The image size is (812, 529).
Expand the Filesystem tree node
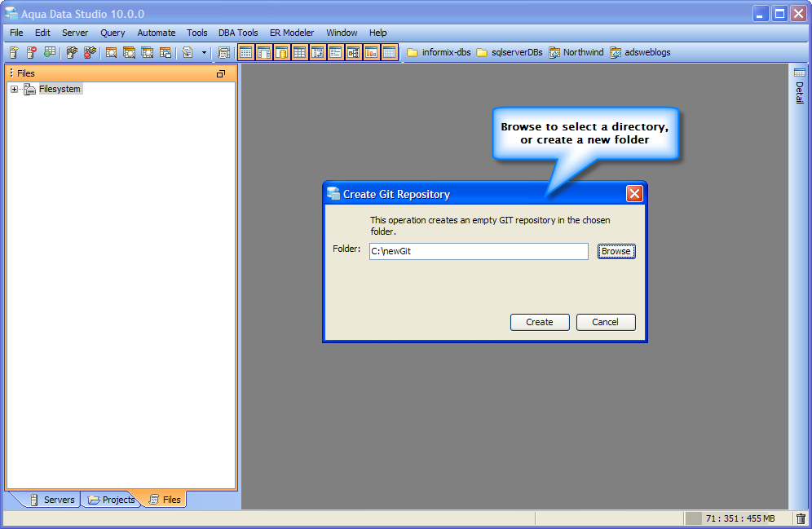click(x=14, y=89)
